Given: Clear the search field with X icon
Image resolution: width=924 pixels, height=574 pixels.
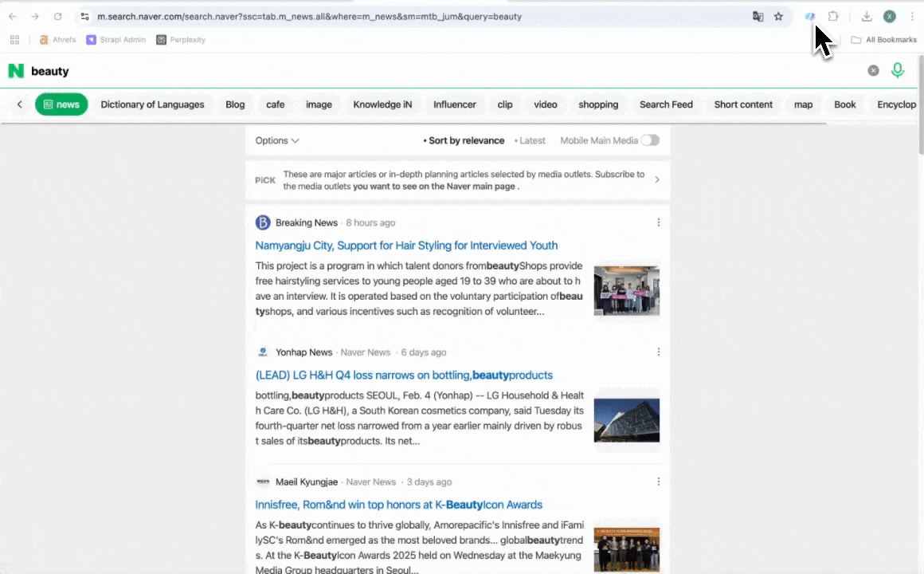Looking at the screenshot, I should (873, 71).
